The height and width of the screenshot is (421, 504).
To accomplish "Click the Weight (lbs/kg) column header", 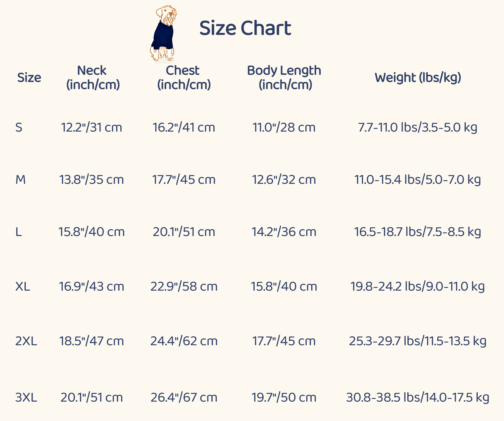I will [418, 78].
